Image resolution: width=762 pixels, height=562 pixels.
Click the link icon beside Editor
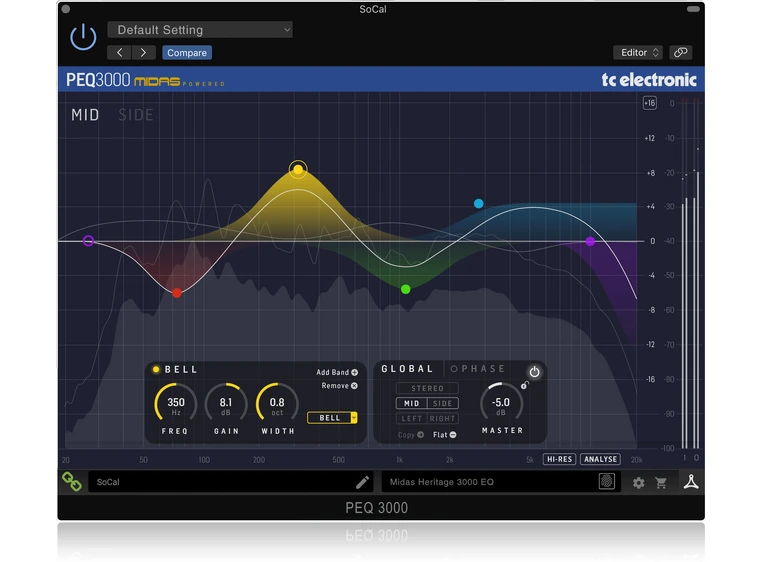[680, 52]
